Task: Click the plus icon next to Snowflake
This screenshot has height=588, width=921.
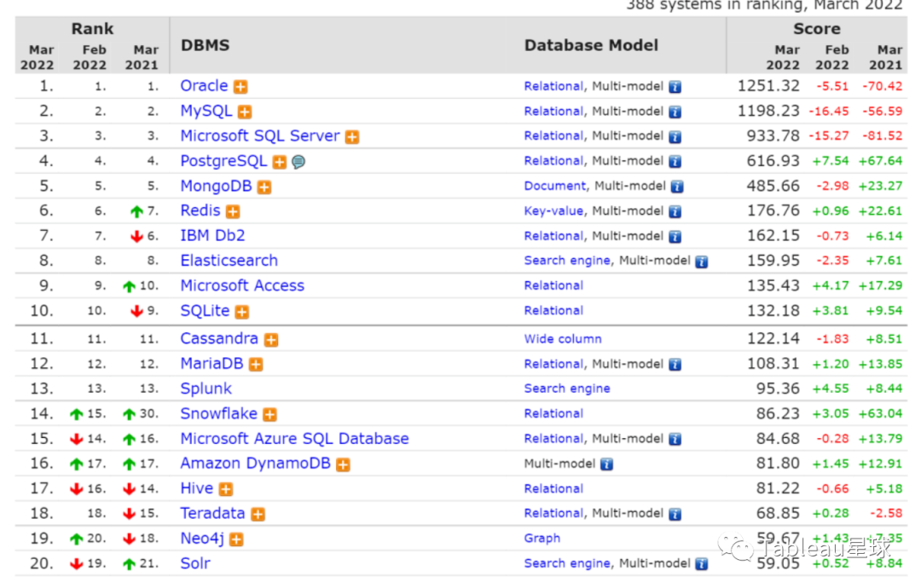Action: tap(269, 415)
